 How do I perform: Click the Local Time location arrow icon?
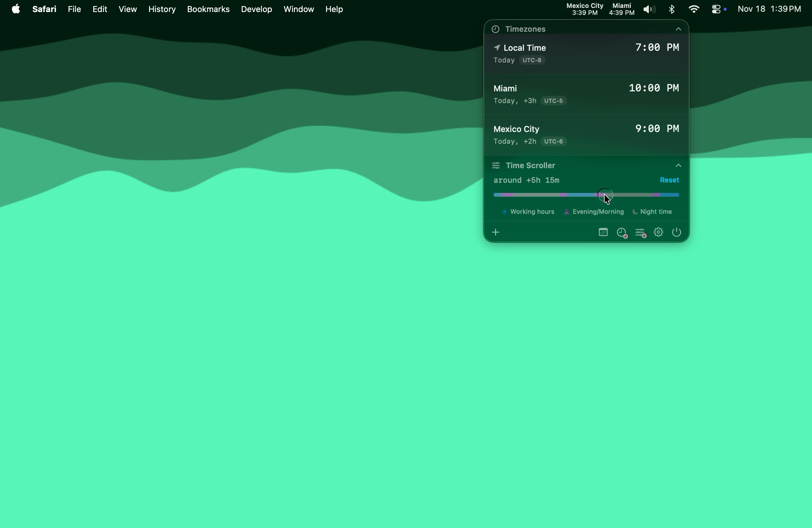click(x=497, y=48)
